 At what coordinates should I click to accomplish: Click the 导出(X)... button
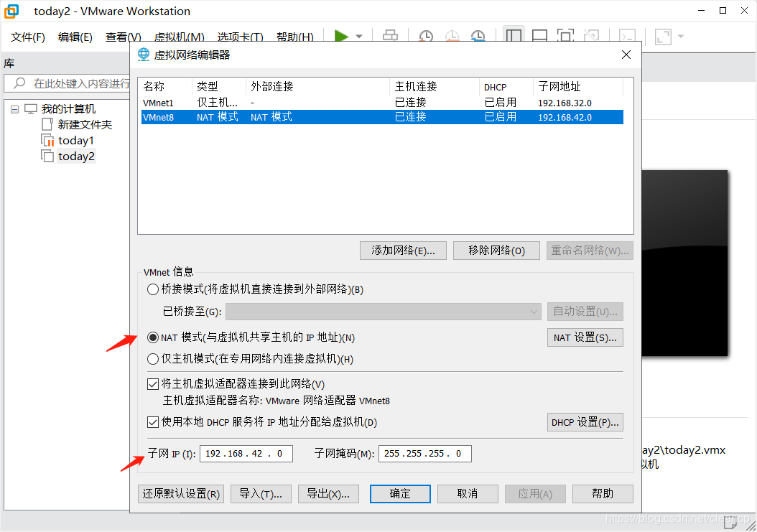[x=328, y=494]
